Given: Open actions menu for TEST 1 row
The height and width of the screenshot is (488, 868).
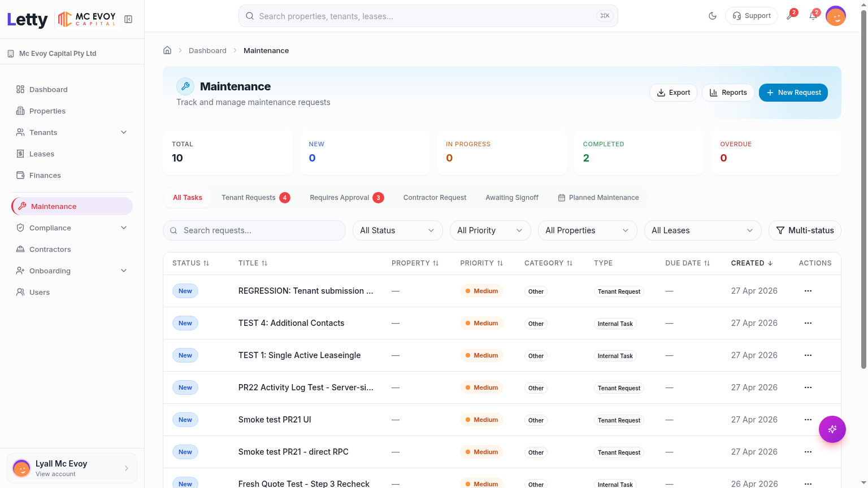Looking at the screenshot, I should 808,355.
